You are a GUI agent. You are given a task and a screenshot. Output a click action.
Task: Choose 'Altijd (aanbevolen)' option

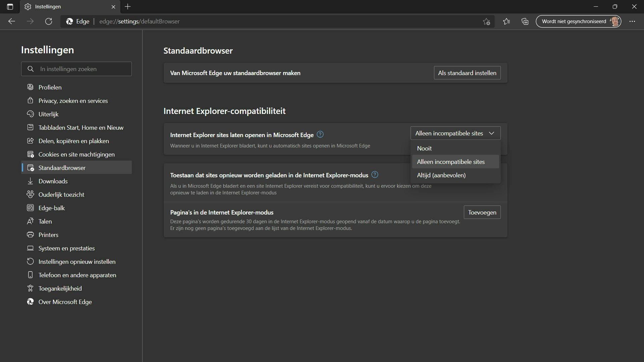[x=441, y=175]
